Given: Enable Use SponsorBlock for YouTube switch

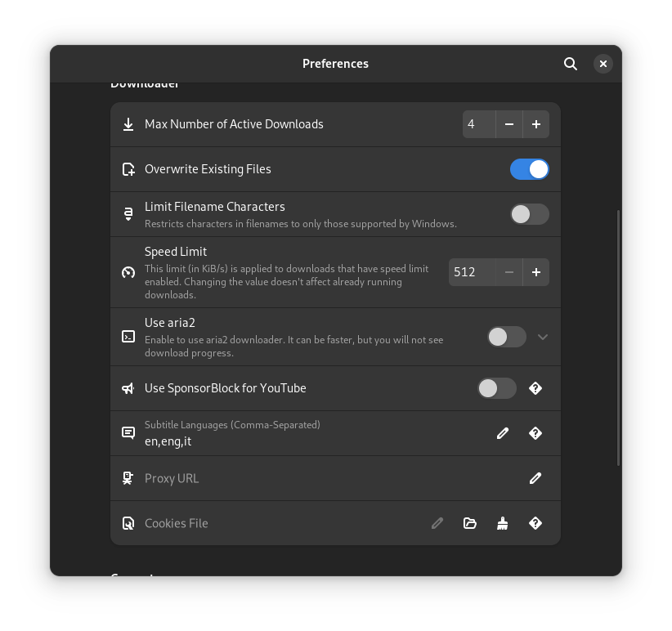Looking at the screenshot, I should tap(497, 388).
